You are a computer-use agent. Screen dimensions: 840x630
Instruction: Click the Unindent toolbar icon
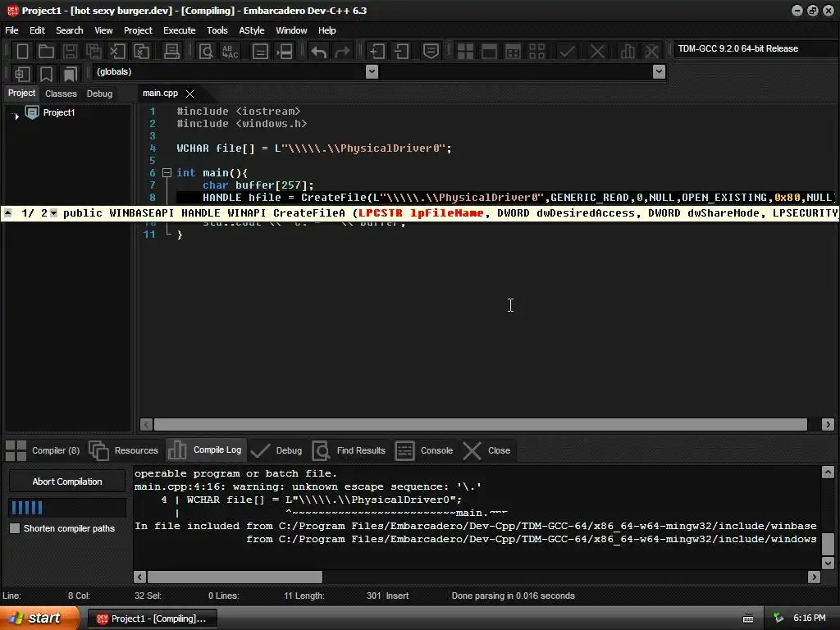(401, 52)
